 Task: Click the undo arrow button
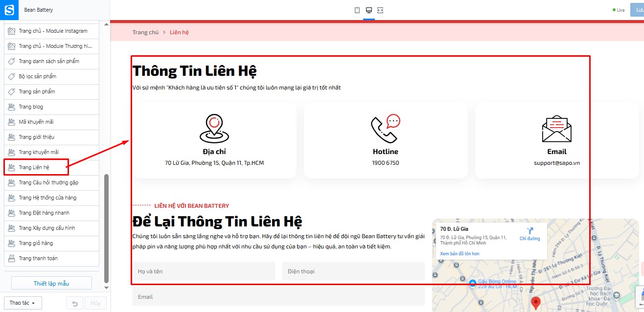[x=75, y=303]
